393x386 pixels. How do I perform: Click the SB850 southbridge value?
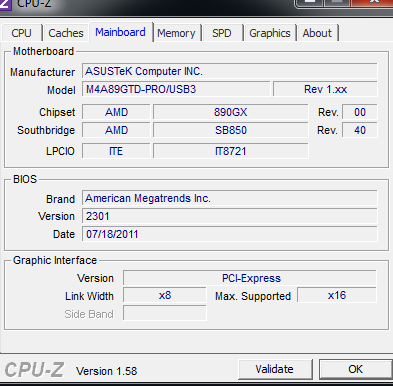(x=231, y=130)
